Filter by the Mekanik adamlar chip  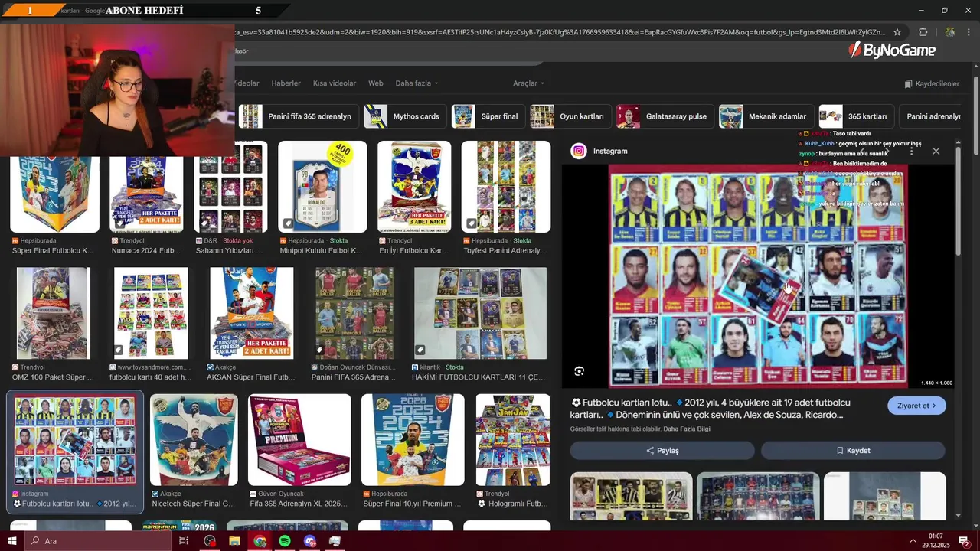(x=766, y=116)
